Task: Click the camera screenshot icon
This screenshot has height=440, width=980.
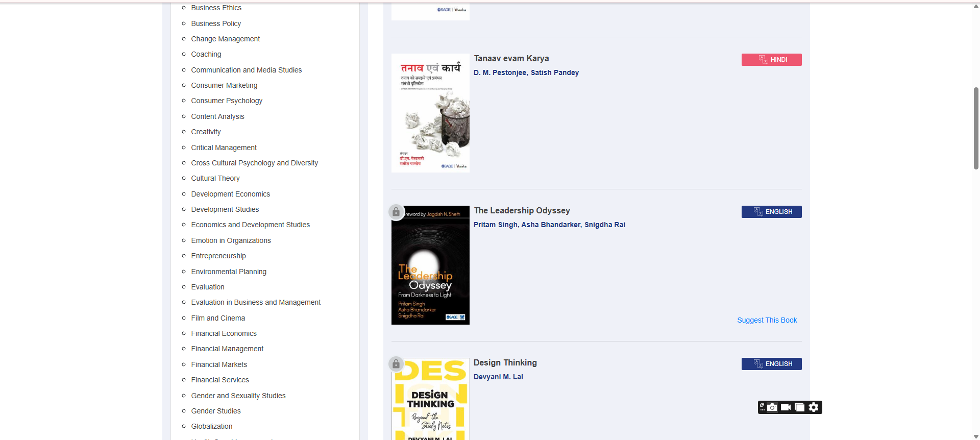Action: click(x=772, y=407)
